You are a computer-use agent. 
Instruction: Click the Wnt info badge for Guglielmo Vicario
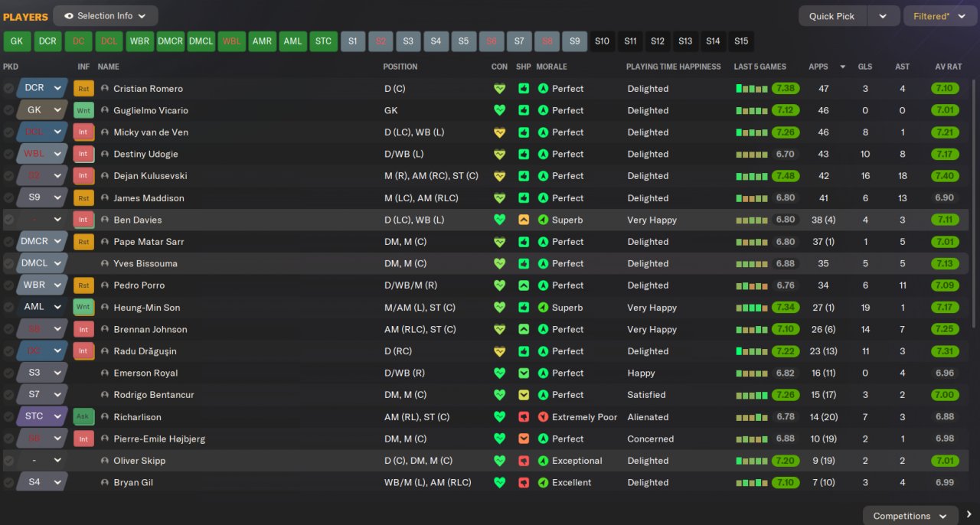point(83,110)
